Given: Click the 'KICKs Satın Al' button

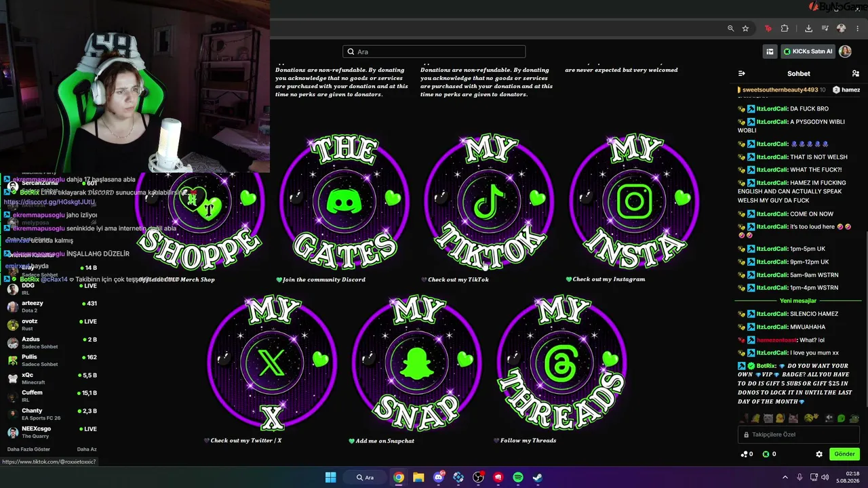Looking at the screenshot, I should coord(808,52).
